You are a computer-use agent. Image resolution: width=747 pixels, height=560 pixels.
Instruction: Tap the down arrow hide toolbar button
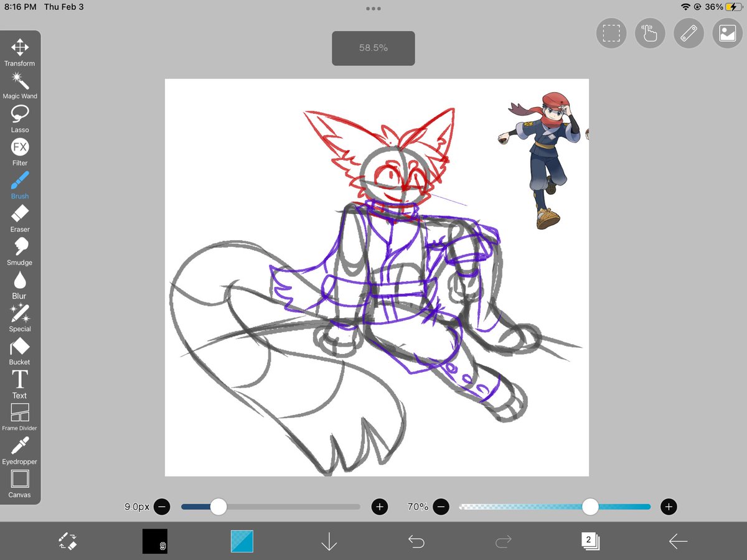[329, 542]
